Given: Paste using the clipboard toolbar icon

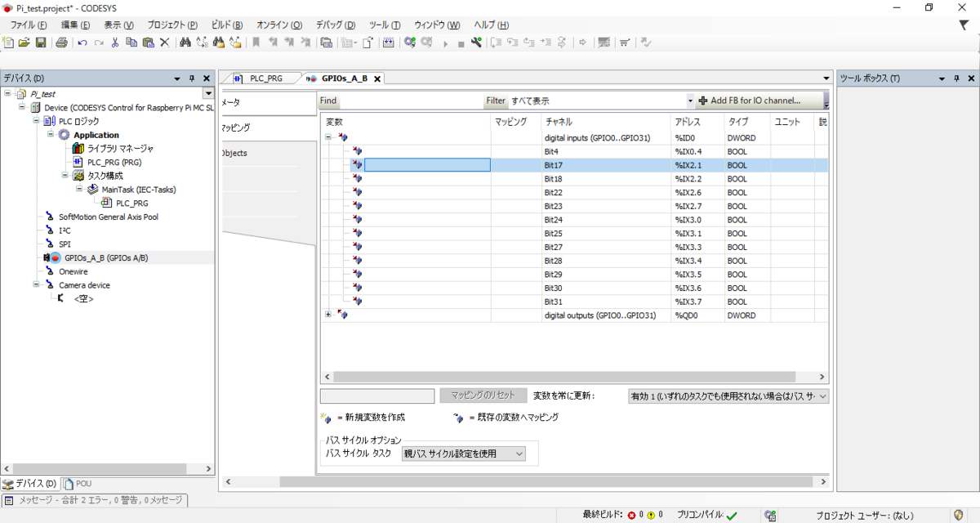Looking at the screenshot, I should [x=148, y=42].
